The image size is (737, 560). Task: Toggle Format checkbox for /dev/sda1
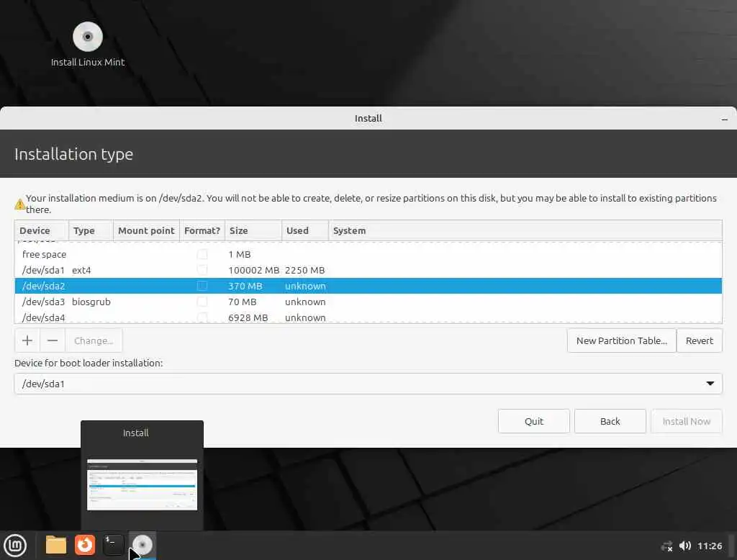tap(202, 270)
